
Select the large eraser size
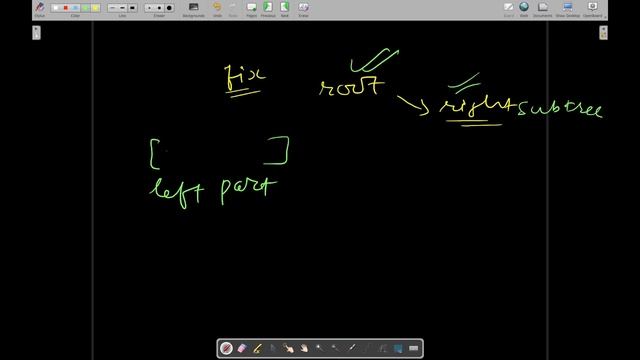tap(169, 8)
